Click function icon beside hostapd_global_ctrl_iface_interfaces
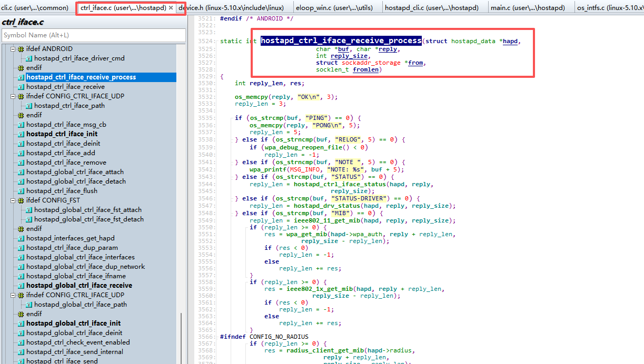This screenshot has width=644, height=364. coord(21,257)
